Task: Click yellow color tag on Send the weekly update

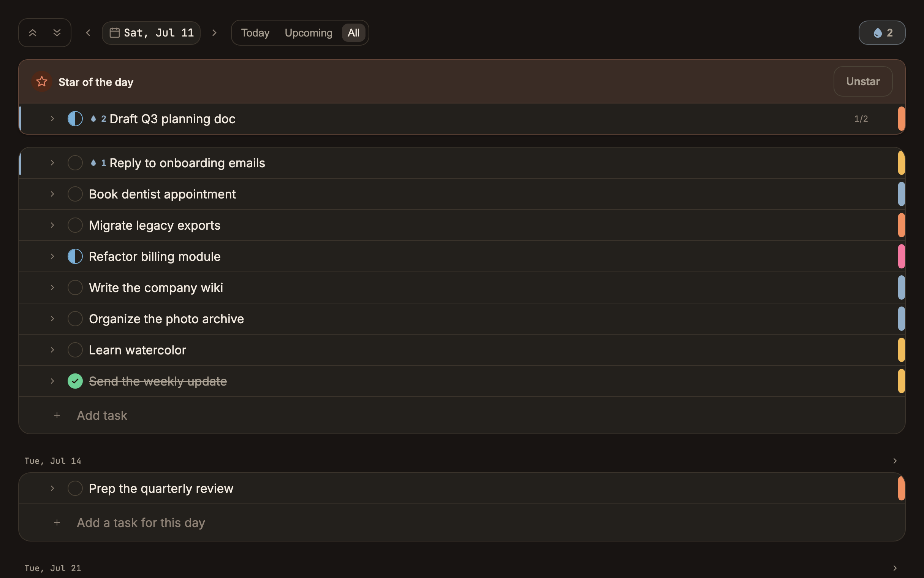Action: pyautogui.click(x=901, y=381)
